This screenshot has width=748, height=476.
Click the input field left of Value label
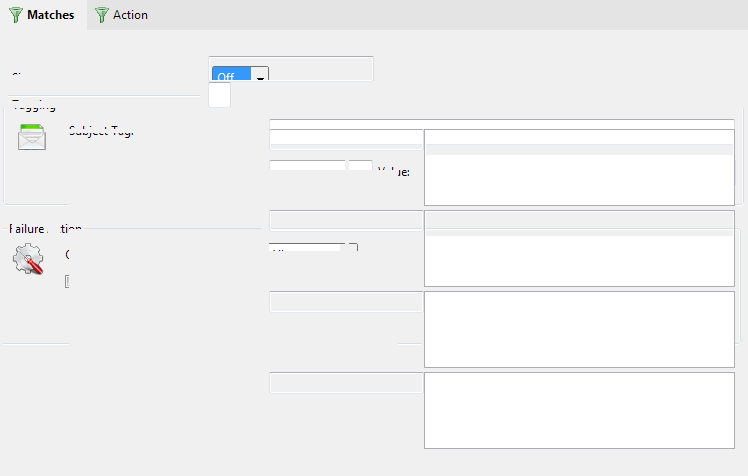point(307,166)
